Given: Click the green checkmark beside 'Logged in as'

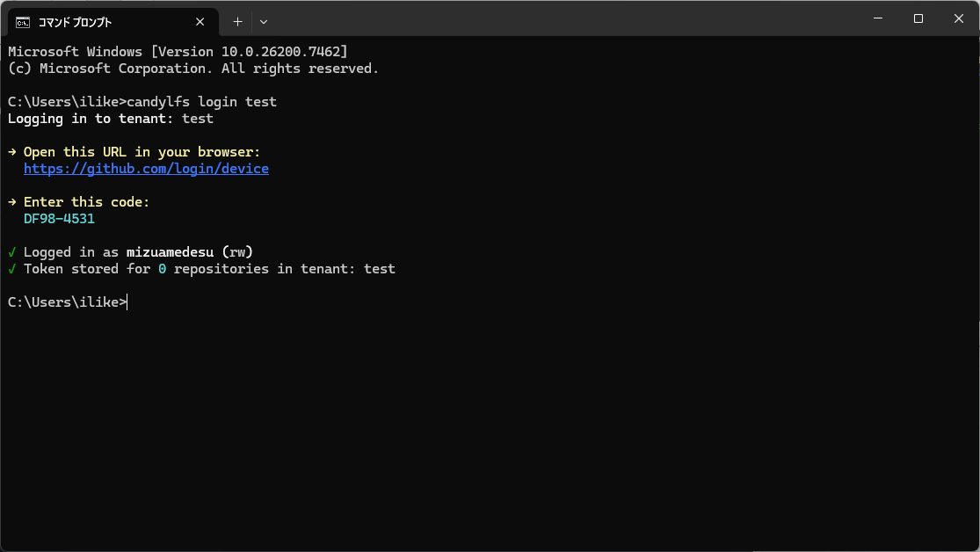Looking at the screenshot, I should [12, 252].
